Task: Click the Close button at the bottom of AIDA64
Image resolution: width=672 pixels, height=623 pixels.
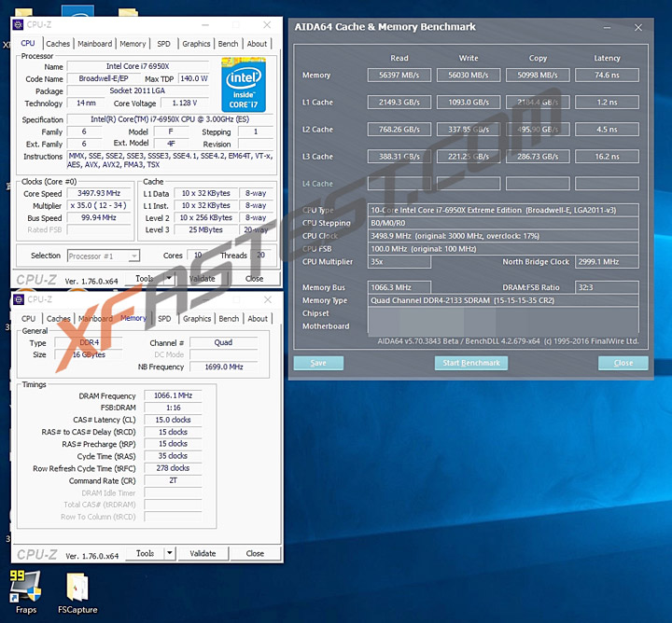Action: tap(623, 363)
